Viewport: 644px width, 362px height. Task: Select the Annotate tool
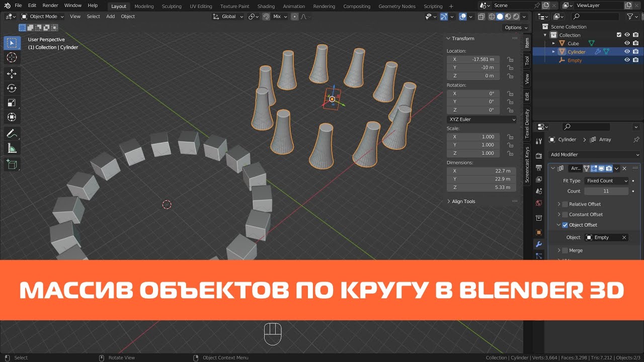[x=12, y=134]
